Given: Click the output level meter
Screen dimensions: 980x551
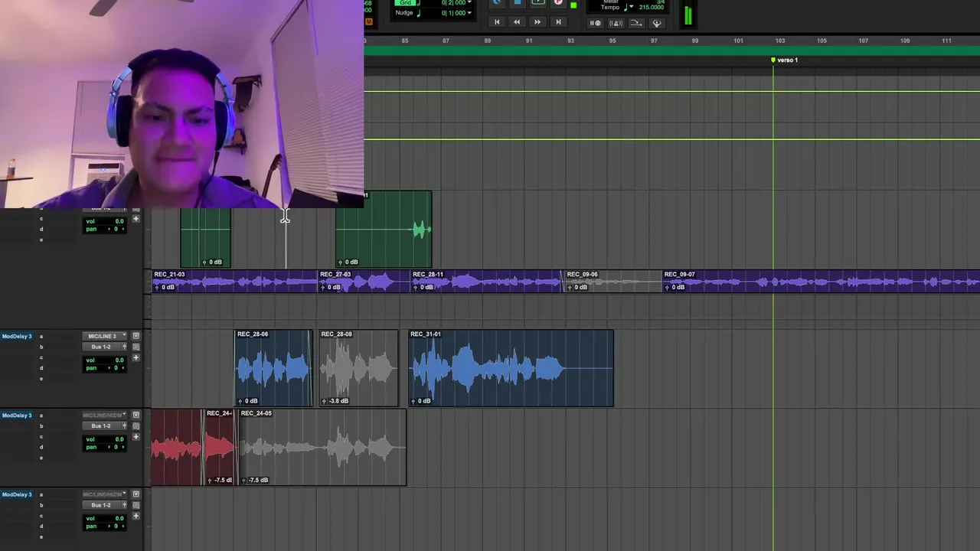Looking at the screenshot, I should (688, 15).
